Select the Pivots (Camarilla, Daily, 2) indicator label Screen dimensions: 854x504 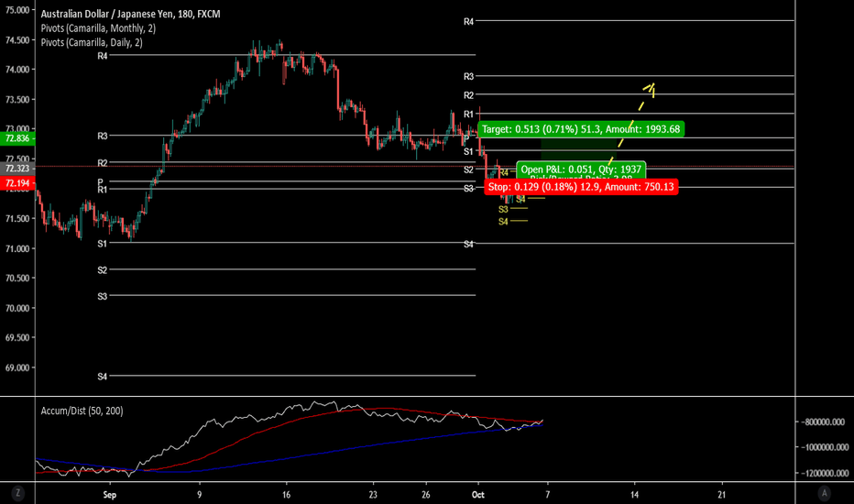(x=92, y=42)
